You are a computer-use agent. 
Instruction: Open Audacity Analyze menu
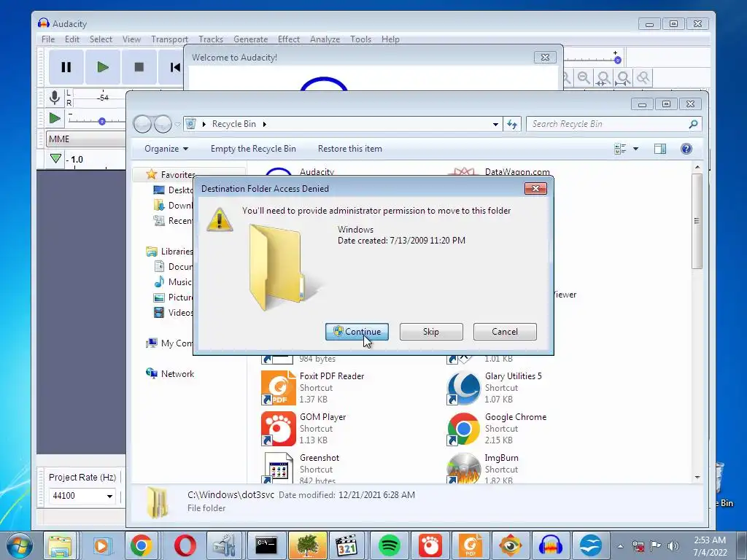(325, 39)
